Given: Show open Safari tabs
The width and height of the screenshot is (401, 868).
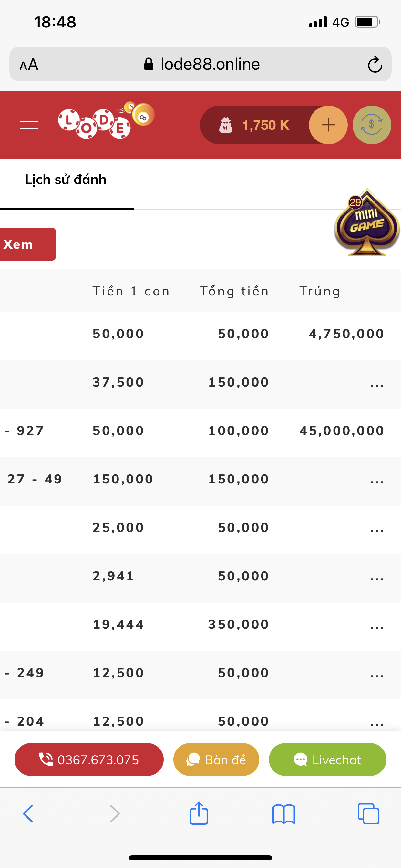Looking at the screenshot, I should (x=368, y=814).
